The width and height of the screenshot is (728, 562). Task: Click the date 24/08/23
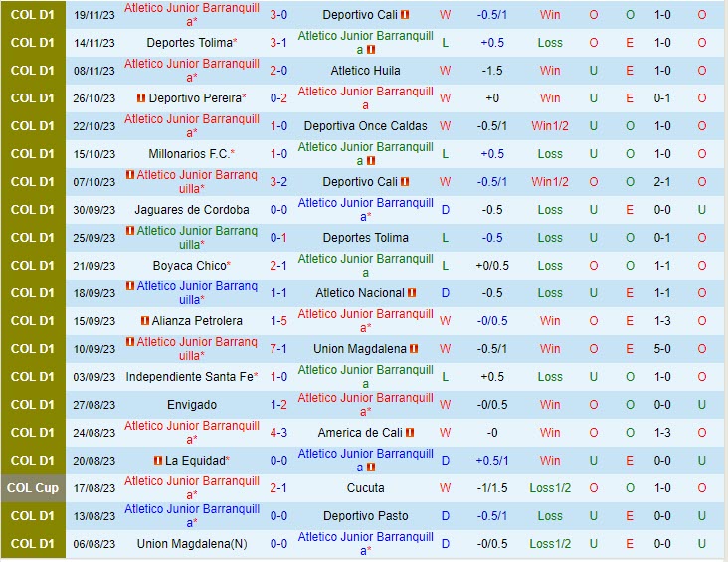coord(93,433)
